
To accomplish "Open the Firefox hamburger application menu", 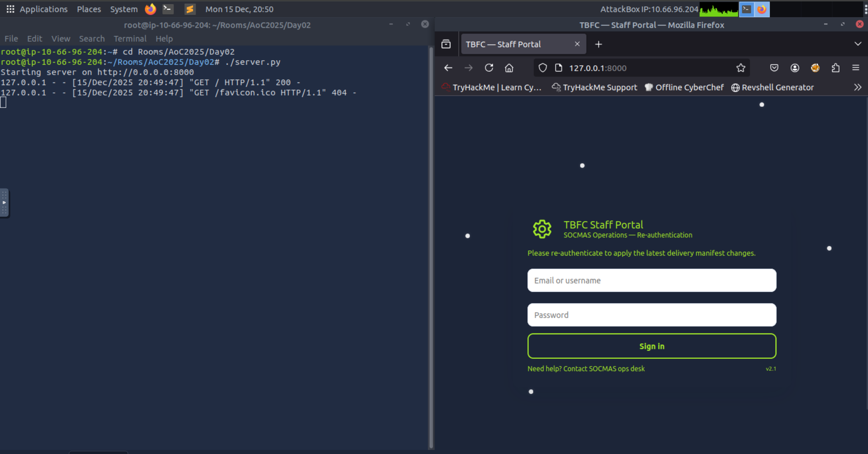I will (856, 68).
